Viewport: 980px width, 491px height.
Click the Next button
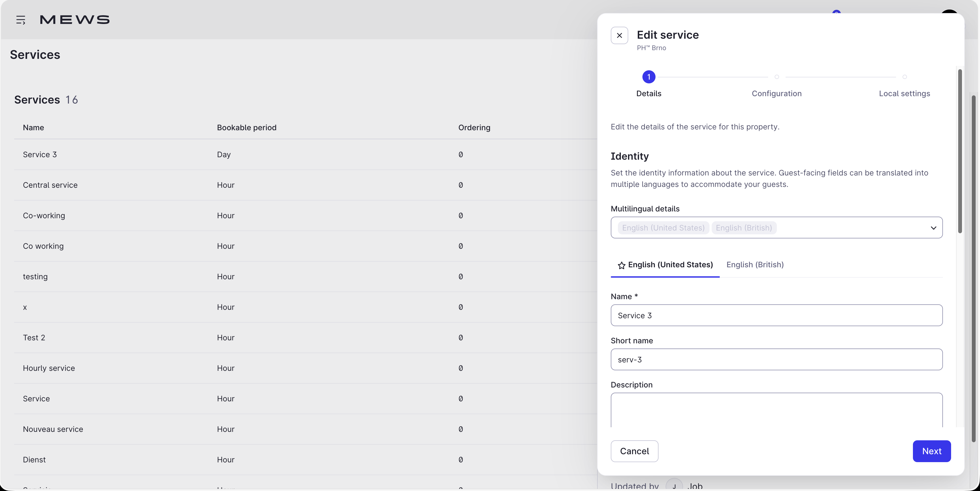point(932,451)
